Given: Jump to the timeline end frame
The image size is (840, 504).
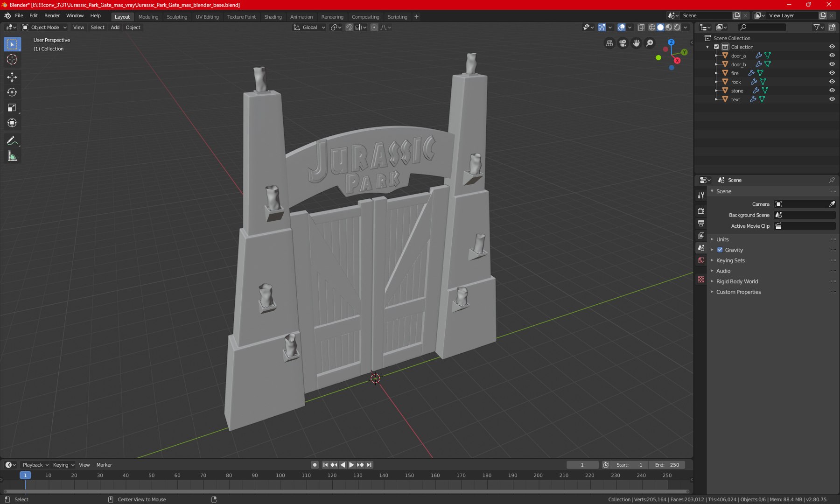Looking at the screenshot, I should click(369, 465).
